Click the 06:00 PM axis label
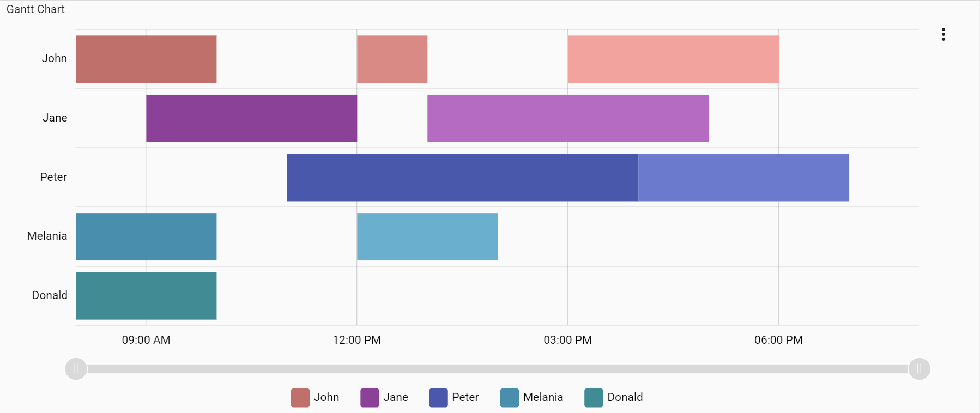Image resolution: width=980 pixels, height=413 pixels. (x=778, y=340)
